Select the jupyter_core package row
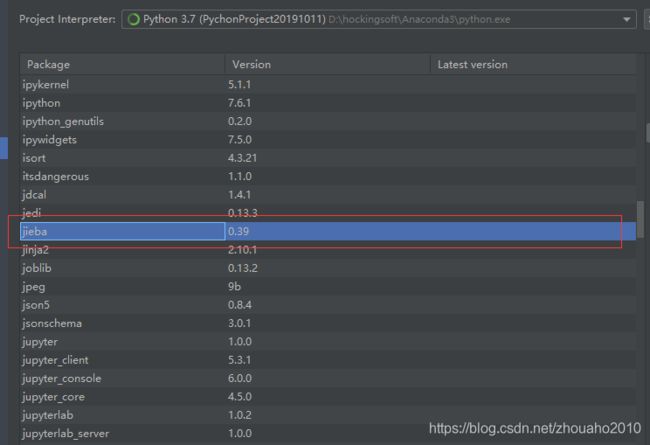Image resolution: width=650 pixels, height=445 pixels. pos(327,396)
